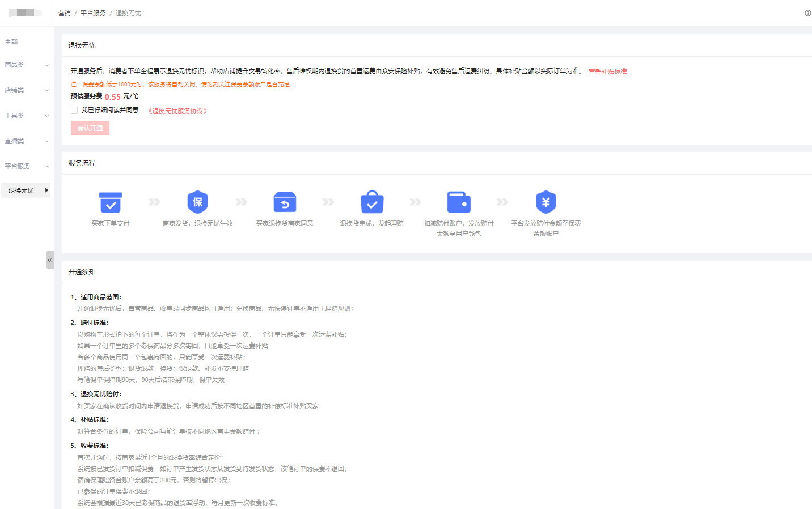Click 平台服务 in the breadcrumb
The width and height of the screenshot is (812, 509).
point(93,13)
